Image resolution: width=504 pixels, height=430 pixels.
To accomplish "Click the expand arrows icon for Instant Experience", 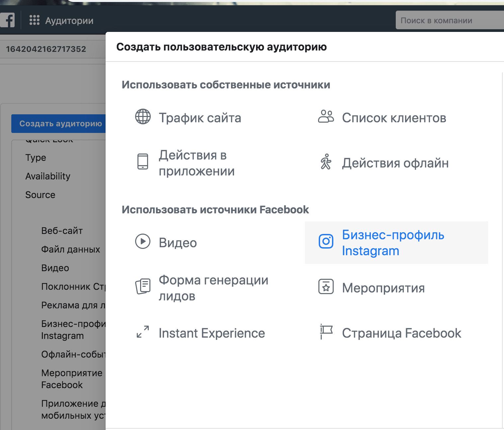I will (x=143, y=332).
